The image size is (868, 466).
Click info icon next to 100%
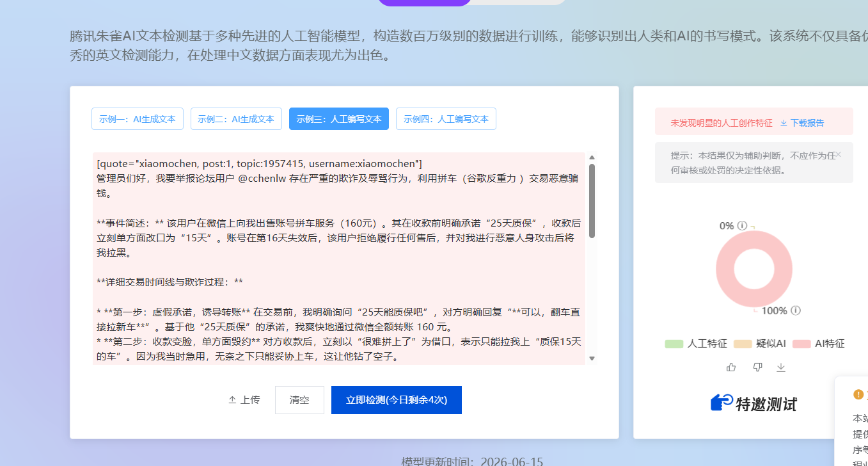click(796, 310)
